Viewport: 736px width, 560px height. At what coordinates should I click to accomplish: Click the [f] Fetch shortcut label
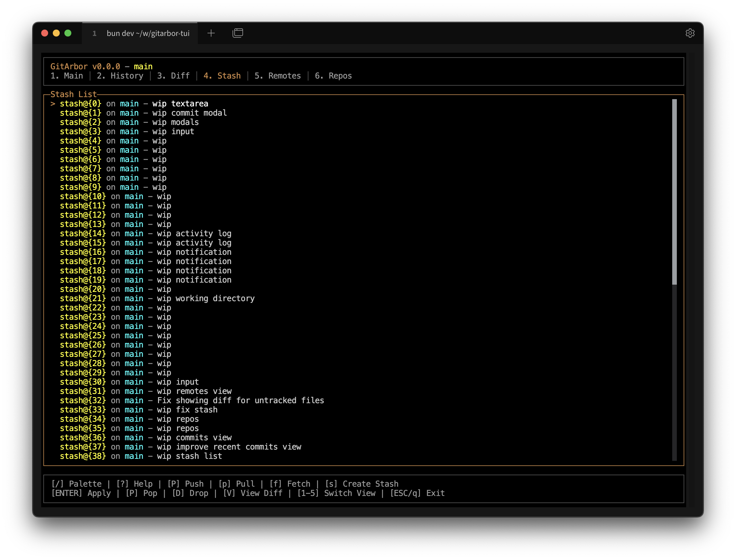pyautogui.click(x=289, y=484)
